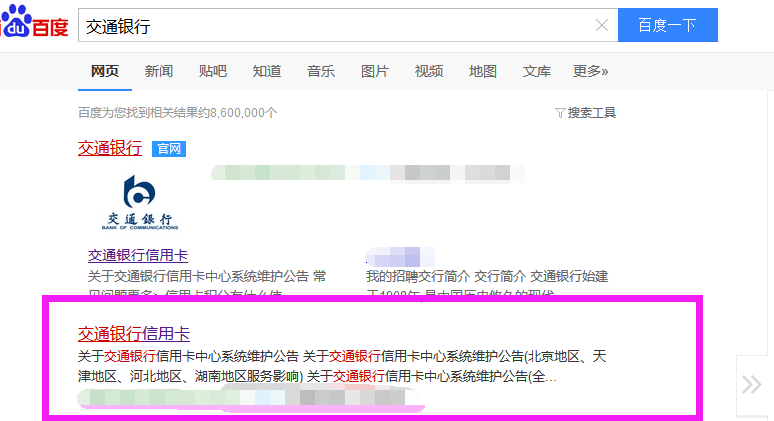Clear the search box with X icon
Screen dimensions: 774x421
click(601, 25)
